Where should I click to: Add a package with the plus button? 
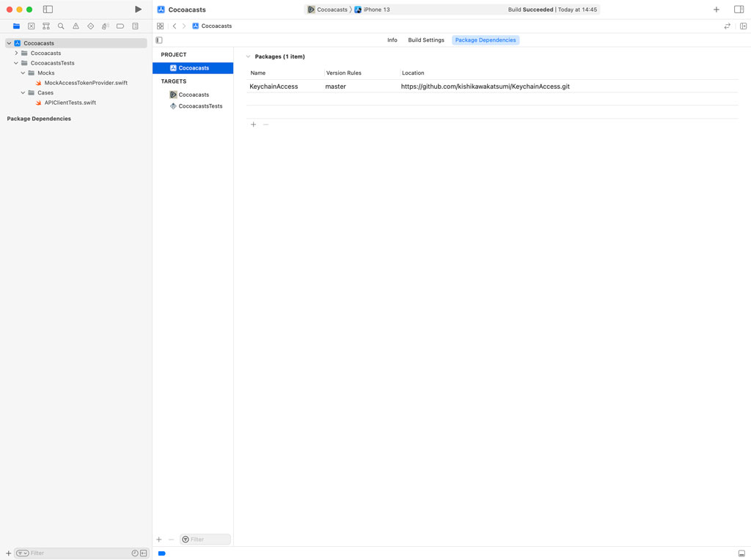coord(253,124)
